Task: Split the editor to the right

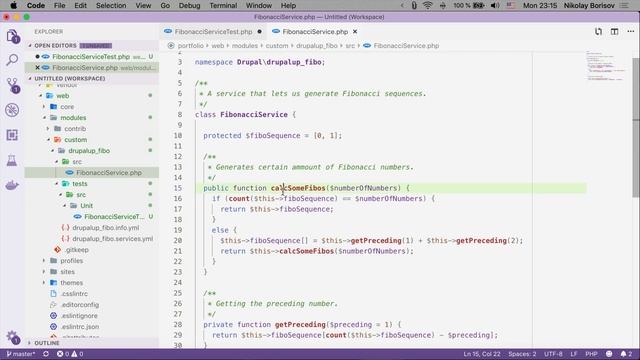Action: (614, 31)
